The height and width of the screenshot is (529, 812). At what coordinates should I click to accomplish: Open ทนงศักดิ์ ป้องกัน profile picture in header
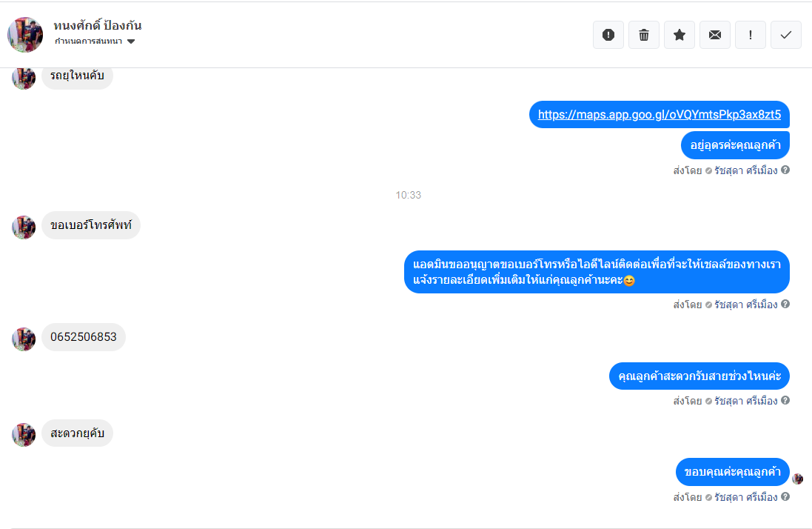[25, 35]
